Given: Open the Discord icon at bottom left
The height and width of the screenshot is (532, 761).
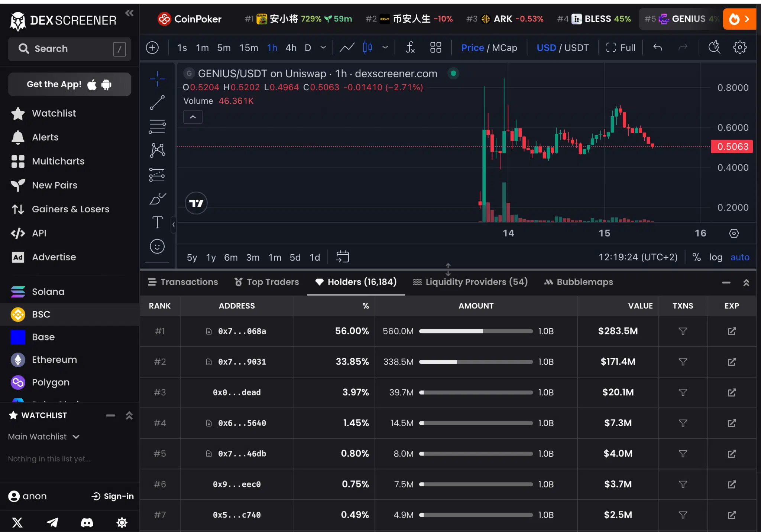Looking at the screenshot, I should 87,522.
